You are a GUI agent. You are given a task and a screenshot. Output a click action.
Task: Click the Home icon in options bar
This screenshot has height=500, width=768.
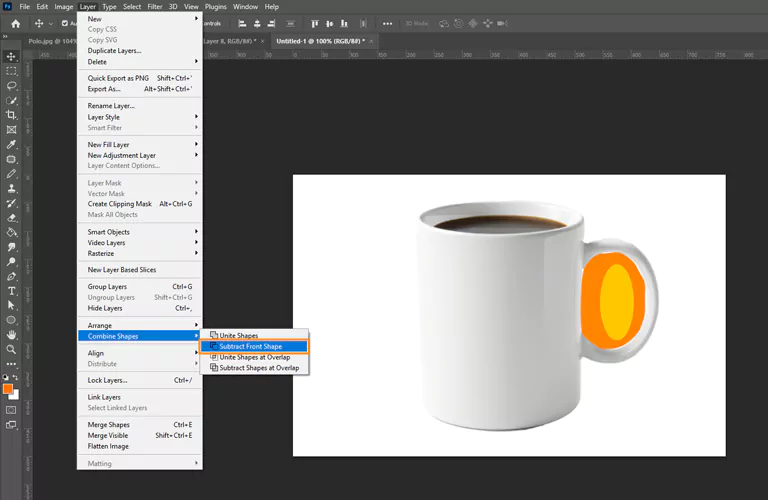(x=16, y=24)
